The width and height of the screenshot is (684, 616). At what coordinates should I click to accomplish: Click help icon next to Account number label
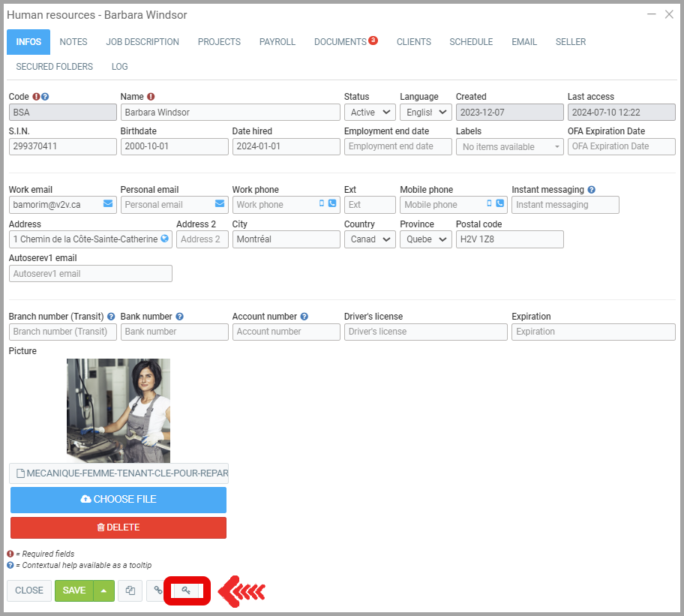point(304,317)
